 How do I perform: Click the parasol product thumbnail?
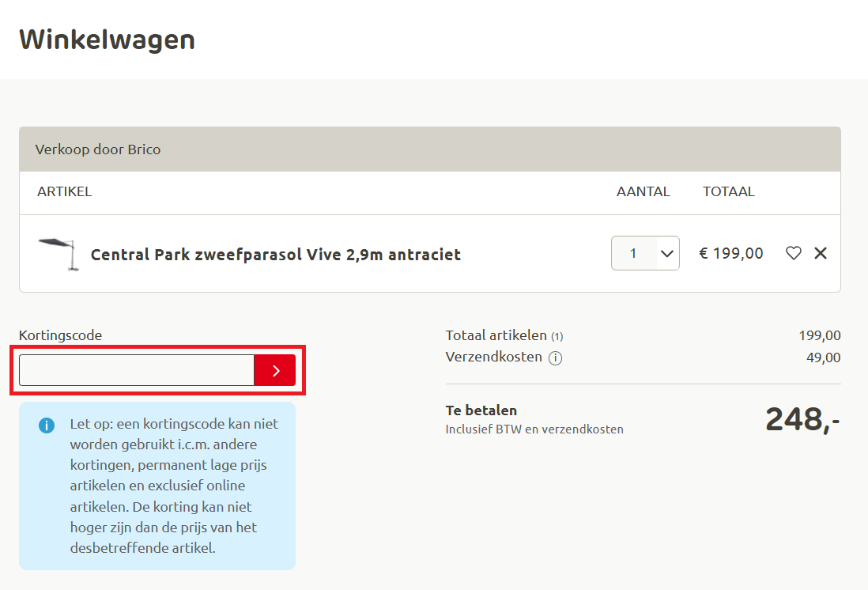[x=57, y=252]
